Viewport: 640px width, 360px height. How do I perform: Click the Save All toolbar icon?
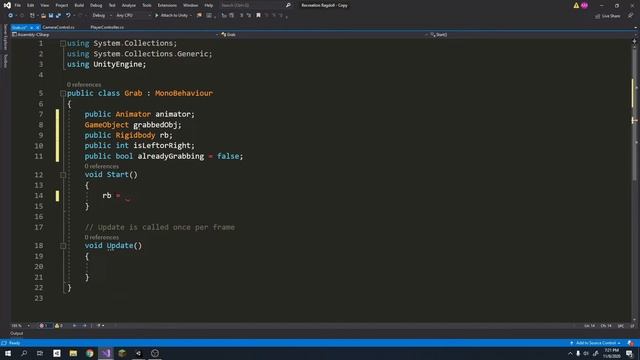click(x=58, y=16)
